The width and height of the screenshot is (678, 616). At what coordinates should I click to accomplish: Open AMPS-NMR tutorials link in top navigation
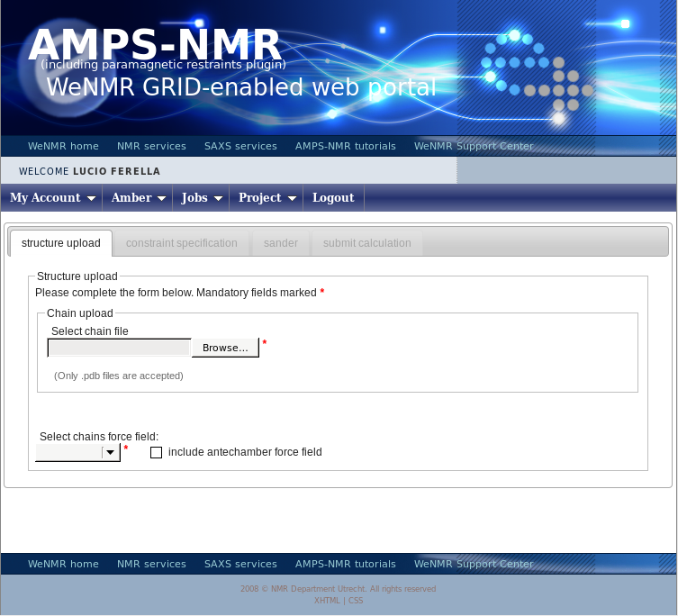pyautogui.click(x=346, y=146)
